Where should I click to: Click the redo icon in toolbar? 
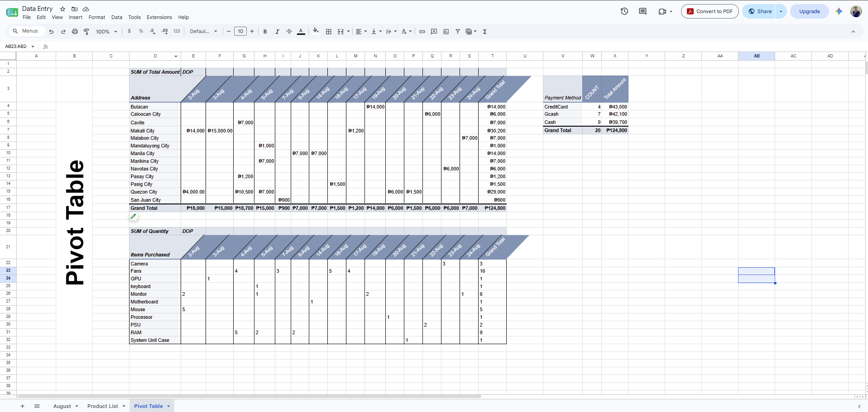click(x=63, y=32)
